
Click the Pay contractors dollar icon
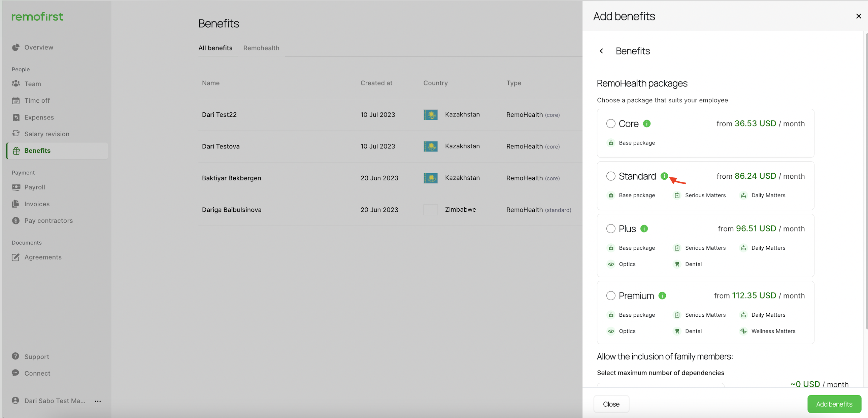pyautogui.click(x=15, y=220)
